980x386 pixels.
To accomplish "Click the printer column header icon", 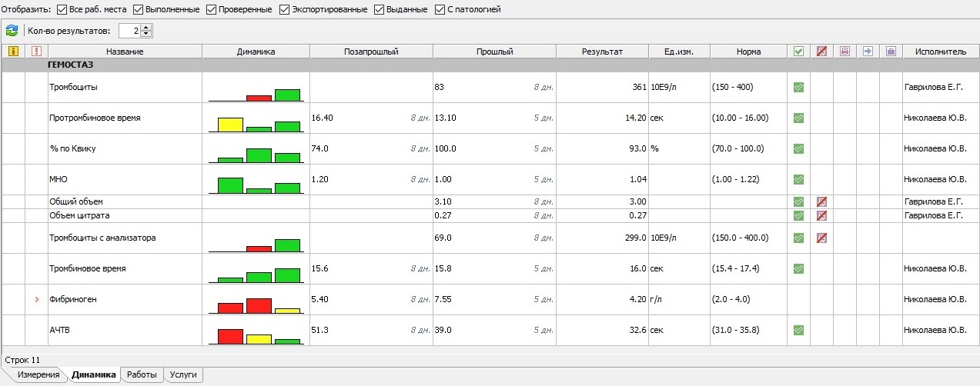I will click(x=845, y=52).
